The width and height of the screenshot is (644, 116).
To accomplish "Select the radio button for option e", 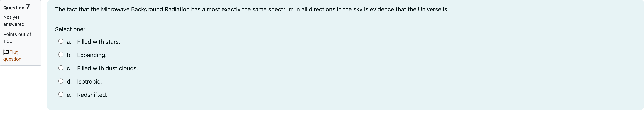I will (61, 94).
